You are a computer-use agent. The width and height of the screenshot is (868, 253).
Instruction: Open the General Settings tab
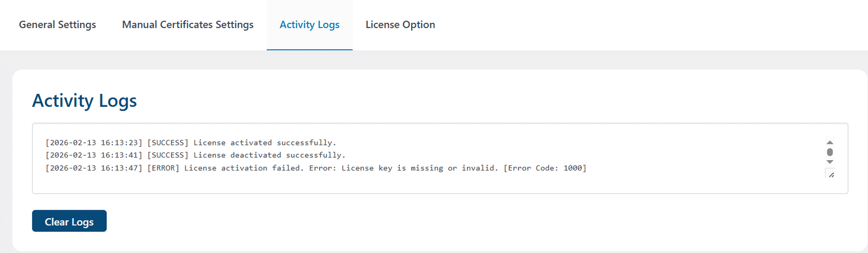pos(58,24)
